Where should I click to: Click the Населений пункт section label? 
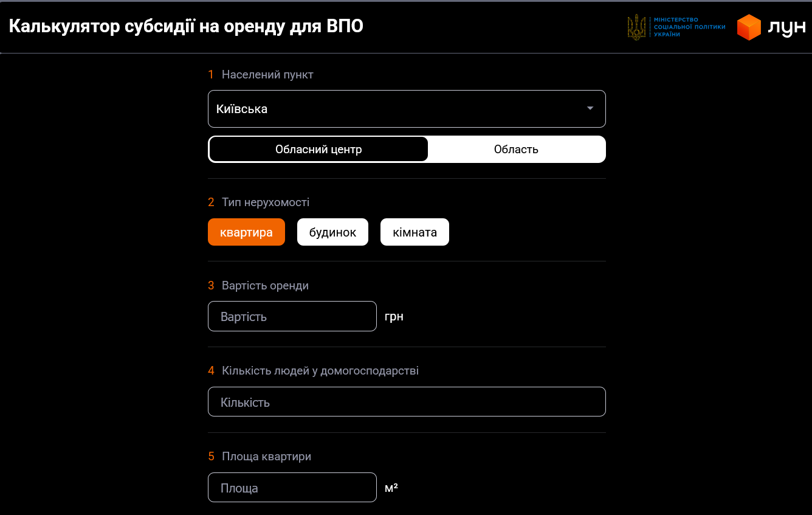tap(267, 75)
